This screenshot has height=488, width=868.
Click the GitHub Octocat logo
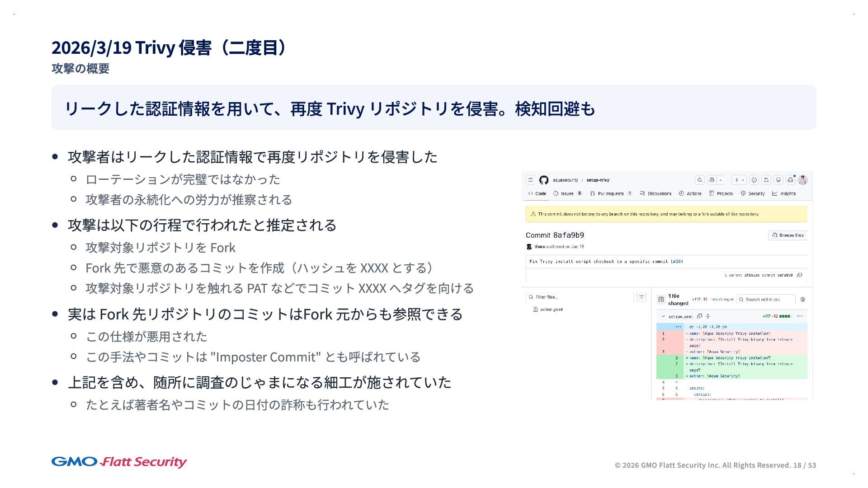(x=543, y=180)
